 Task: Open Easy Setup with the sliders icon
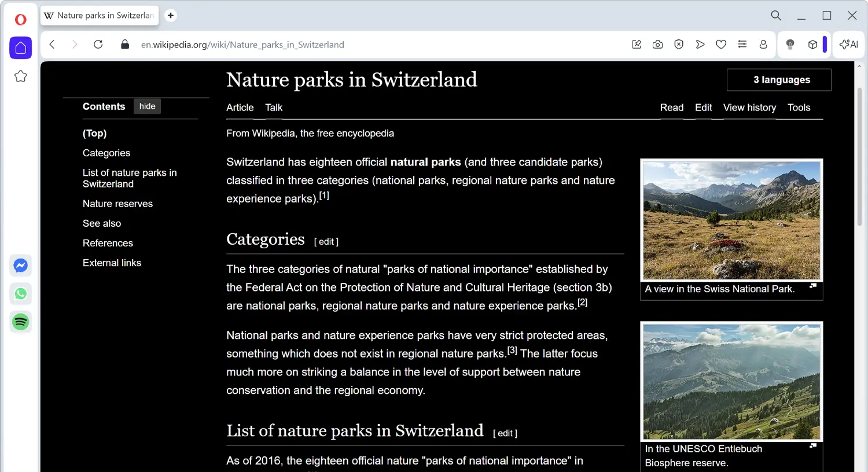click(x=742, y=44)
